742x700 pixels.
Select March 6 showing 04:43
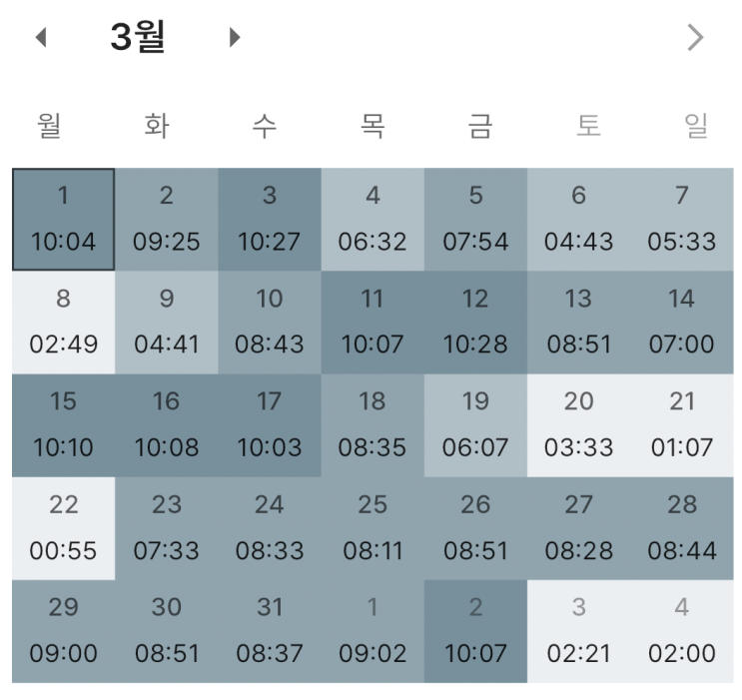point(579,219)
